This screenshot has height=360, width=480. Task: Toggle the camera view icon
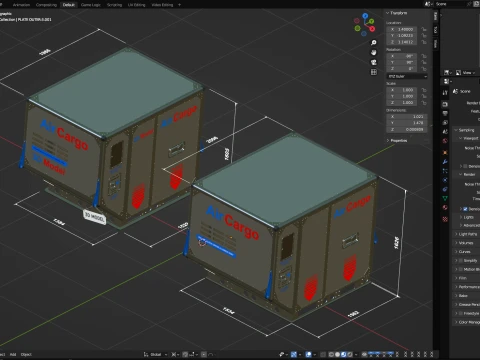click(x=374, y=62)
